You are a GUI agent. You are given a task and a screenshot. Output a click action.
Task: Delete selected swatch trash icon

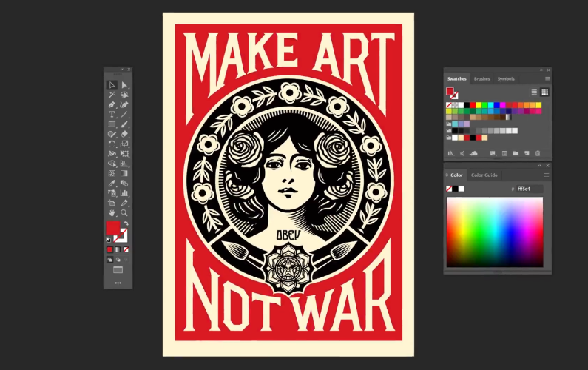point(538,153)
